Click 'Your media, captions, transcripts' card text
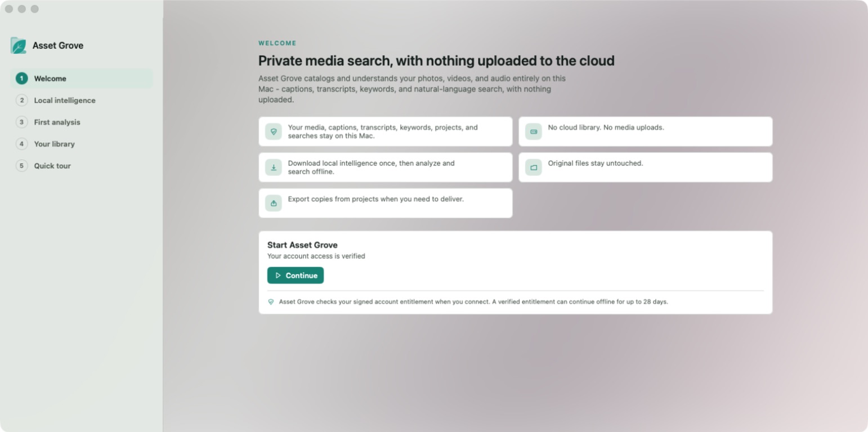This screenshot has width=868, height=432. [383, 132]
